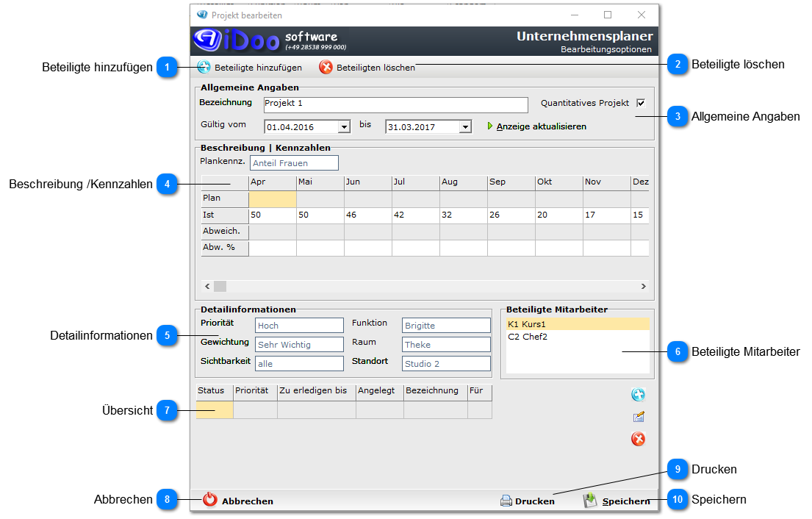Click Speichern to save the project
The width and height of the screenshot is (812, 519).
pos(626,501)
